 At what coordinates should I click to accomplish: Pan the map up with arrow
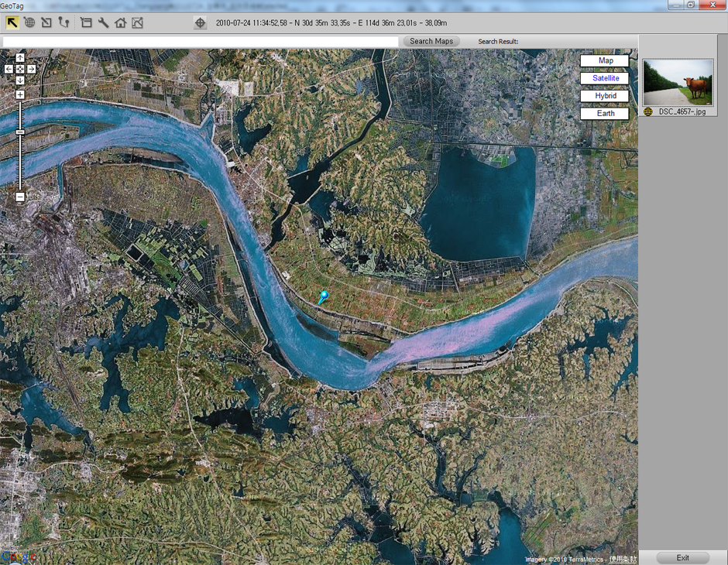tap(20, 58)
